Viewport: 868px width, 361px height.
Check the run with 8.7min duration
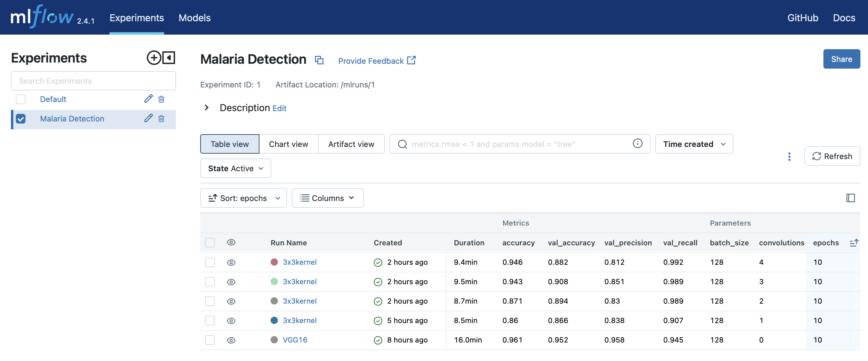[210, 301]
